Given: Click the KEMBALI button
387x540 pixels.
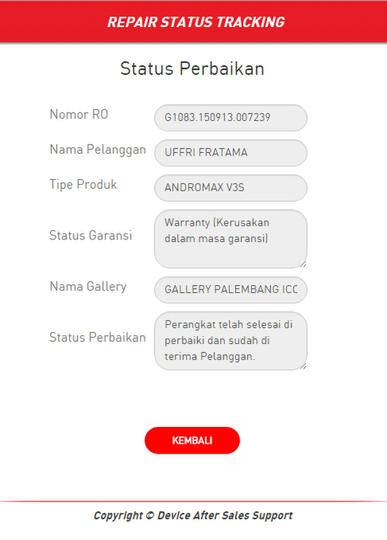Looking at the screenshot, I should (x=192, y=440).
